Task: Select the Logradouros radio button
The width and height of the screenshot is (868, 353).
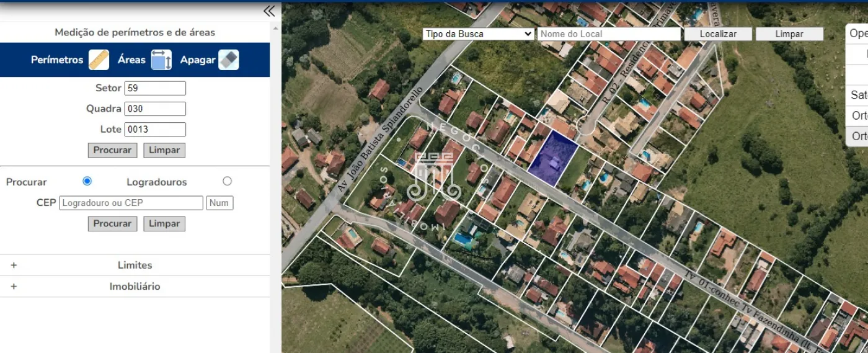Action: click(x=227, y=181)
